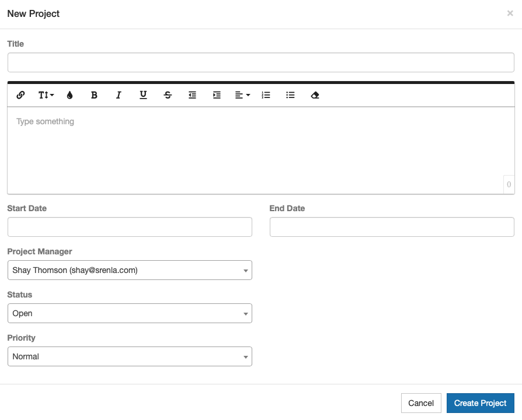Viewport: 522px width, 420px height.
Task: Insert an unordered bullet list
Action: [x=290, y=95]
